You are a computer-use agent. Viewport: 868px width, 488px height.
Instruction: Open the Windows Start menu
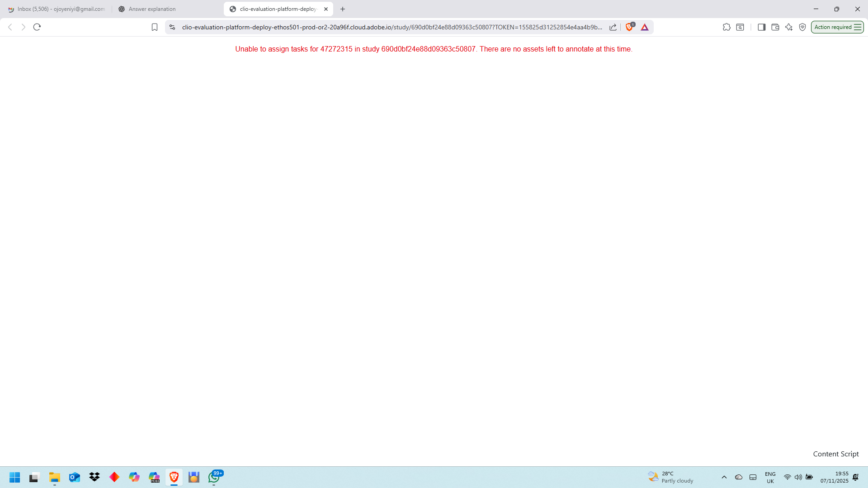tap(14, 477)
